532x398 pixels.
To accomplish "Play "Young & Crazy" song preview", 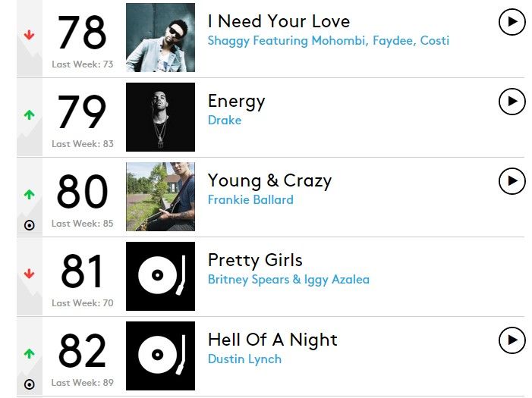I will point(512,180).
